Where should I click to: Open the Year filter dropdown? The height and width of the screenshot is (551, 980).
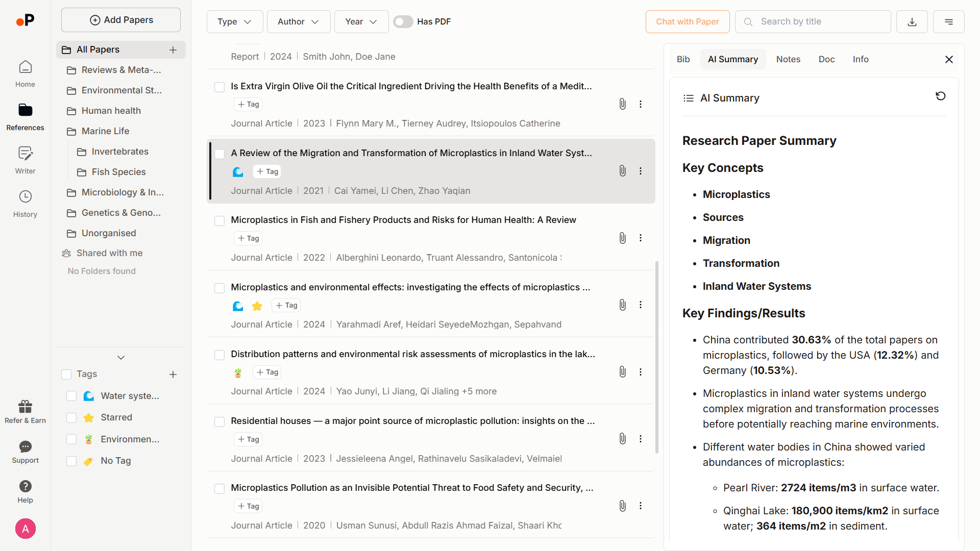[x=361, y=21]
